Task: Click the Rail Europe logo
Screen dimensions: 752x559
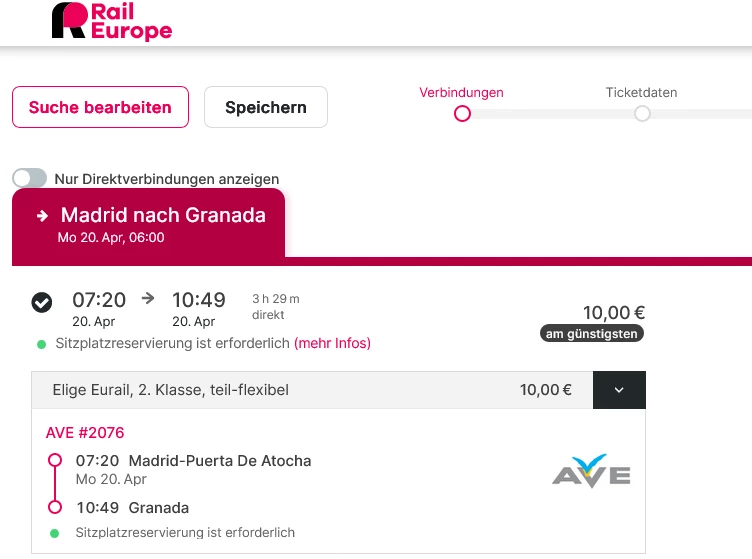Action: click(x=112, y=21)
